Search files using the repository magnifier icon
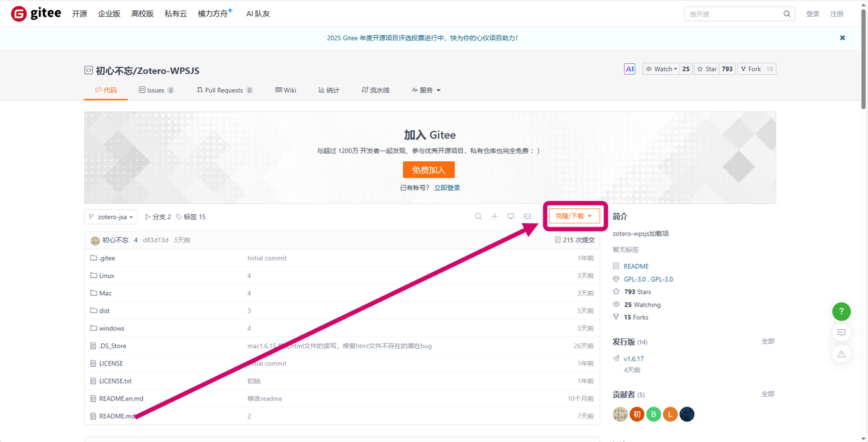The height and width of the screenshot is (442, 868). click(x=478, y=217)
